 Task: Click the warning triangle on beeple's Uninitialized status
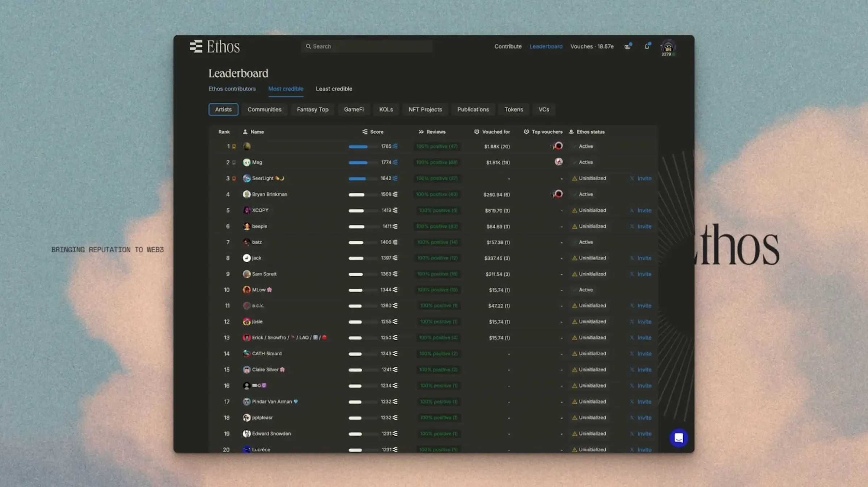pos(574,226)
